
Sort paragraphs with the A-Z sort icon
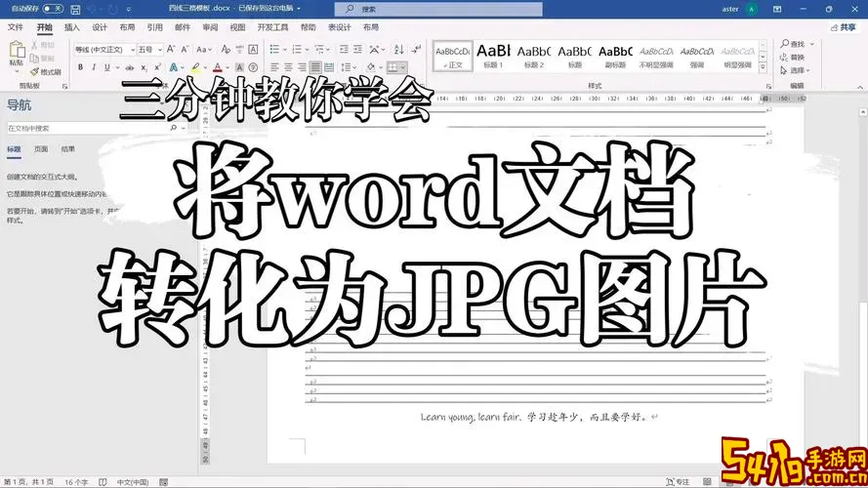point(399,49)
